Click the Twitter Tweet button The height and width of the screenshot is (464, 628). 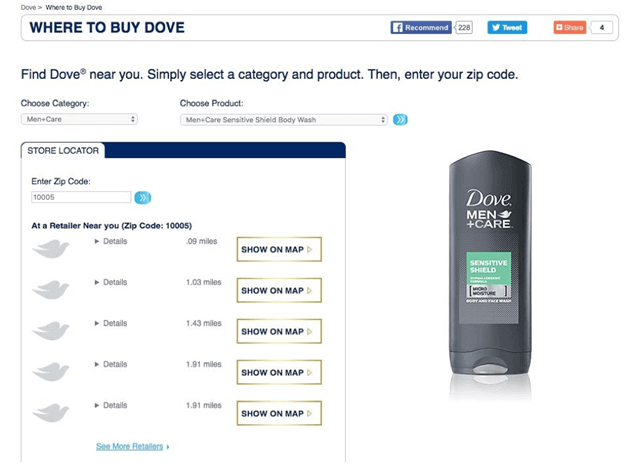click(x=507, y=28)
